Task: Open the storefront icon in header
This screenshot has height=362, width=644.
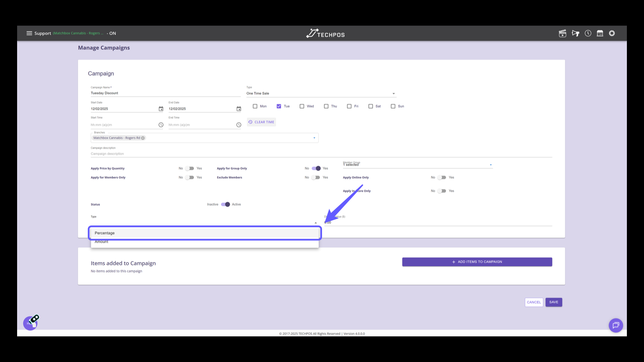Action: point(600,34)
